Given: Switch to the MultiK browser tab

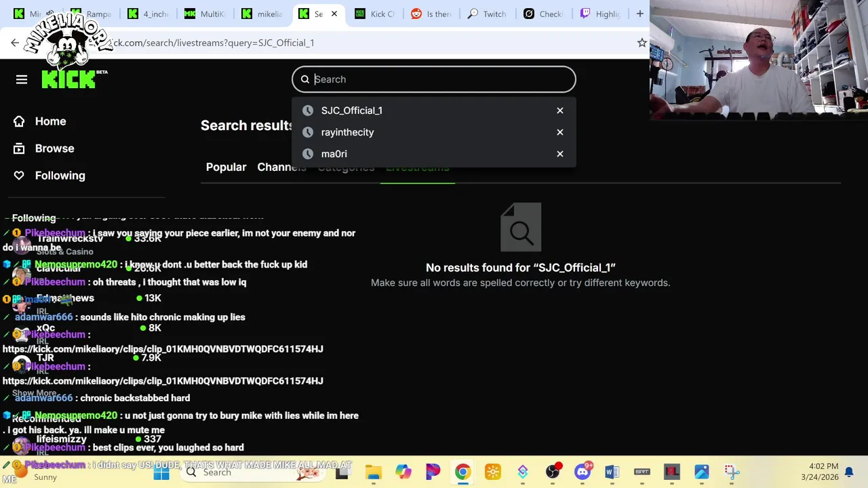Looking at the screenshot, I should 205,14.
